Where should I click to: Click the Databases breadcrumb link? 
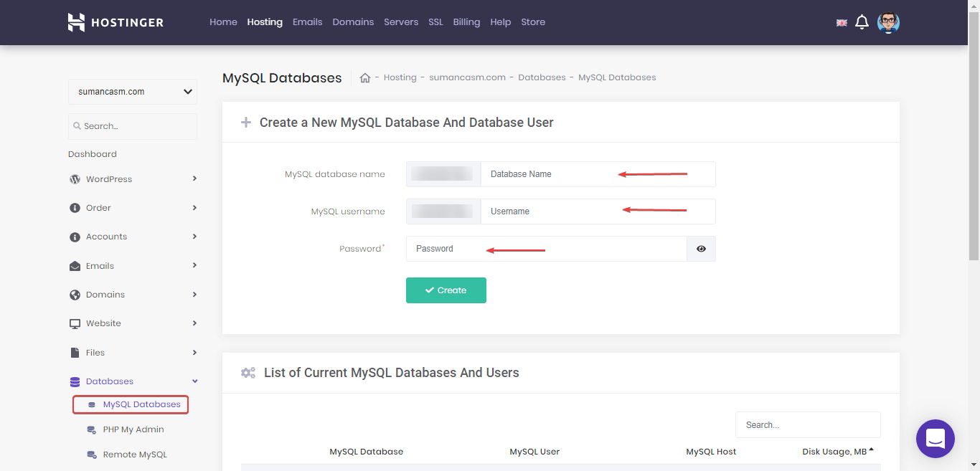[x=542, y=77]
